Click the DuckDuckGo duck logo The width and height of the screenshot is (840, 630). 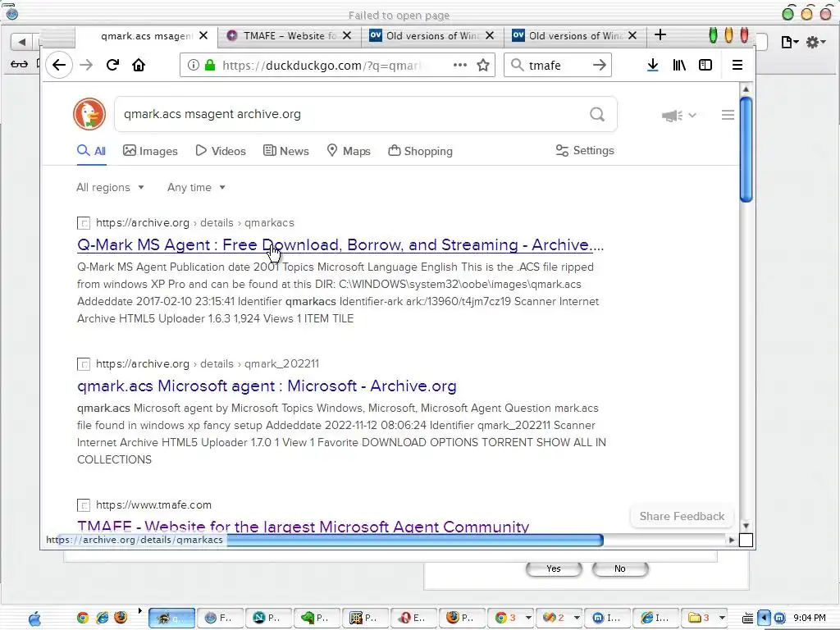89,114
